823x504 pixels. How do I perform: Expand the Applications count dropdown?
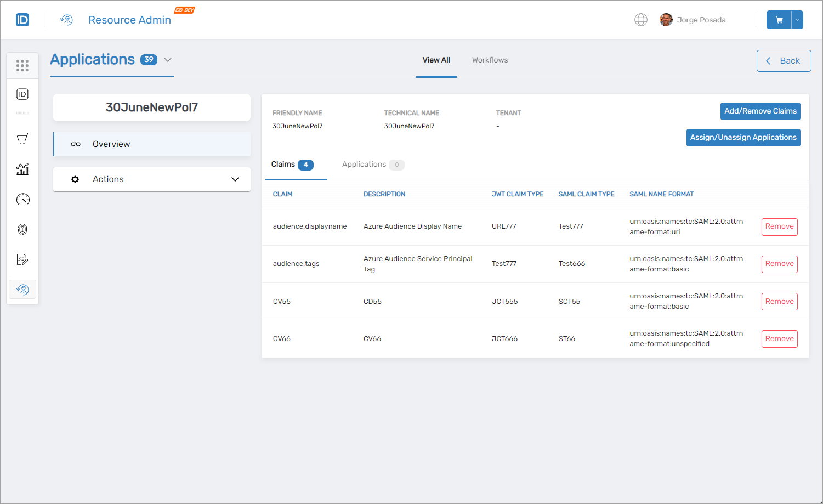[167, 60]
